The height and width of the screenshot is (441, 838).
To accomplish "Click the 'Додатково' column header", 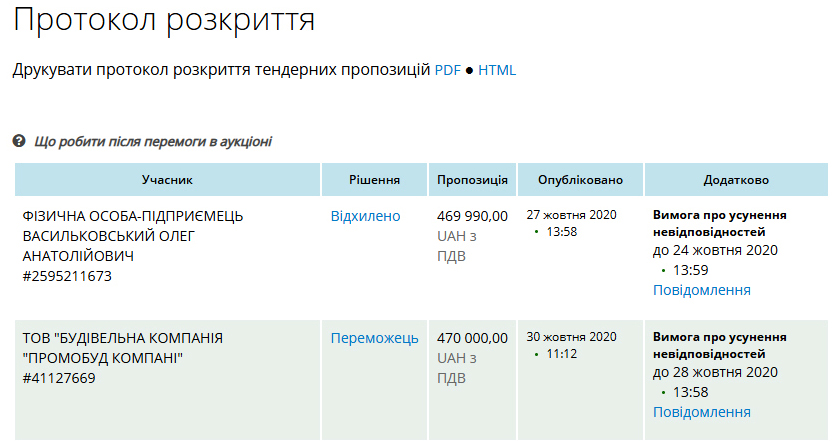I will (736, 180).
